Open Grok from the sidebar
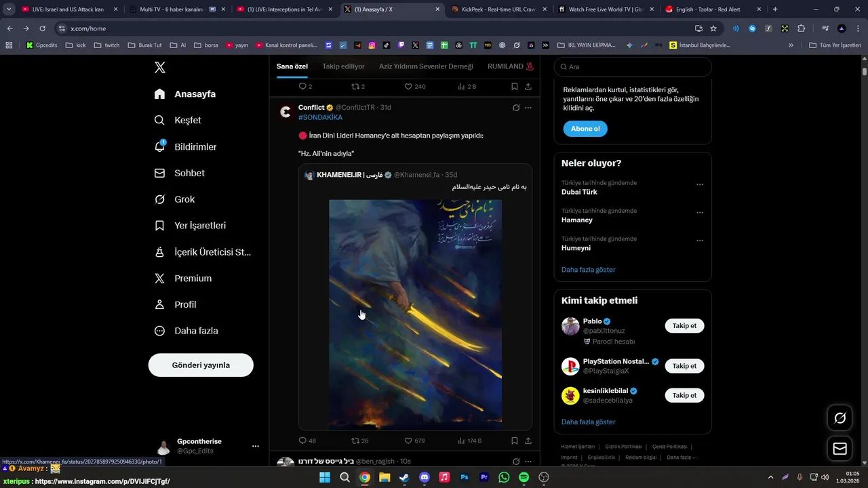 coord(175,199)
